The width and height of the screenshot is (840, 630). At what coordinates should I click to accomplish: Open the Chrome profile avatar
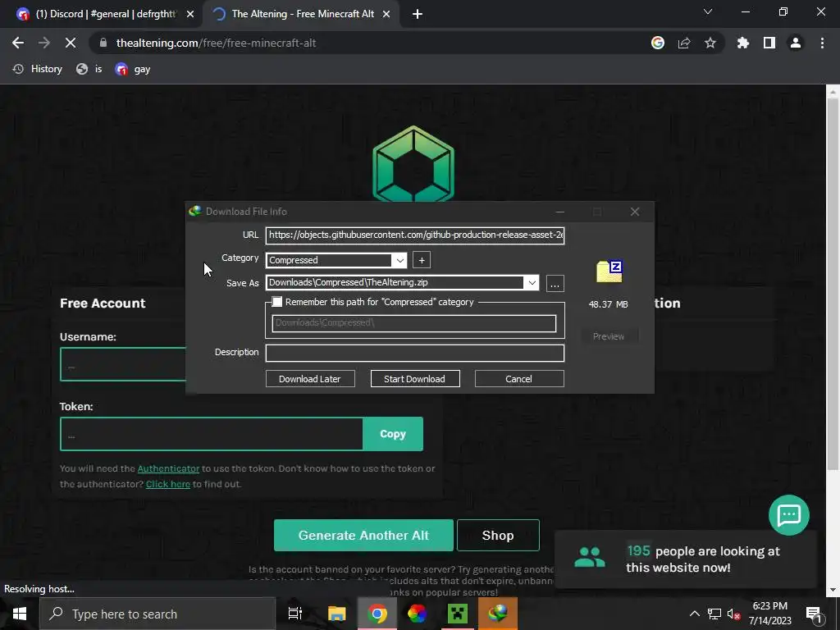pos(796,43)
